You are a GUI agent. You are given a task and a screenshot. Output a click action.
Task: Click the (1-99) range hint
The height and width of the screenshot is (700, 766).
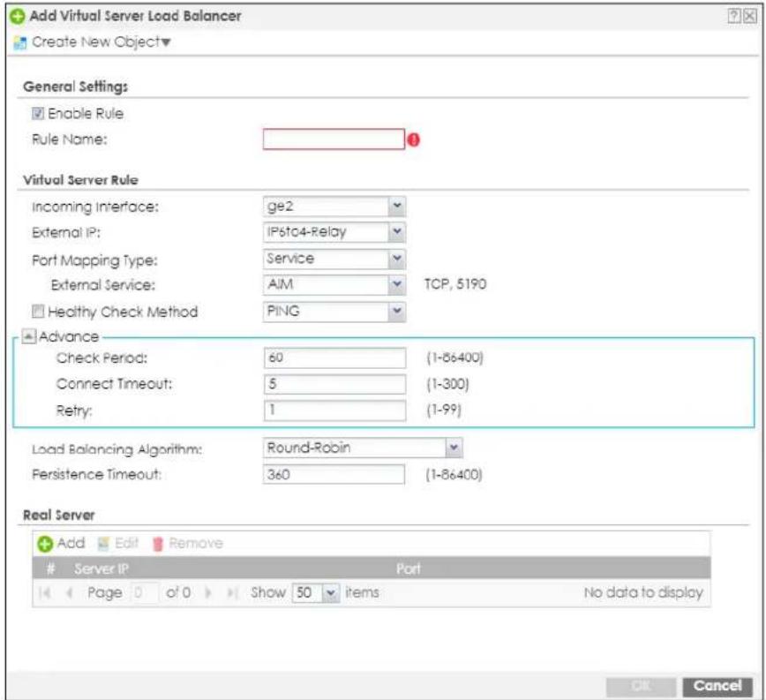point(444,410)
